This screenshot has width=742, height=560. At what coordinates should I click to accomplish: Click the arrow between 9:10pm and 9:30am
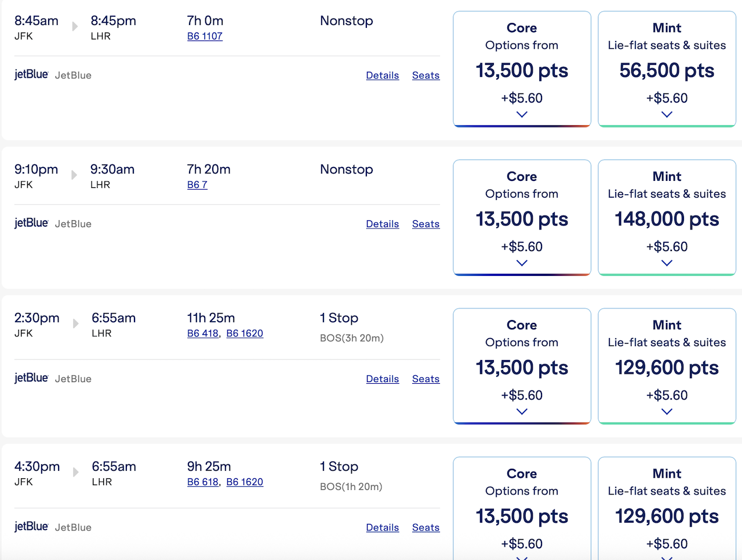74,174
